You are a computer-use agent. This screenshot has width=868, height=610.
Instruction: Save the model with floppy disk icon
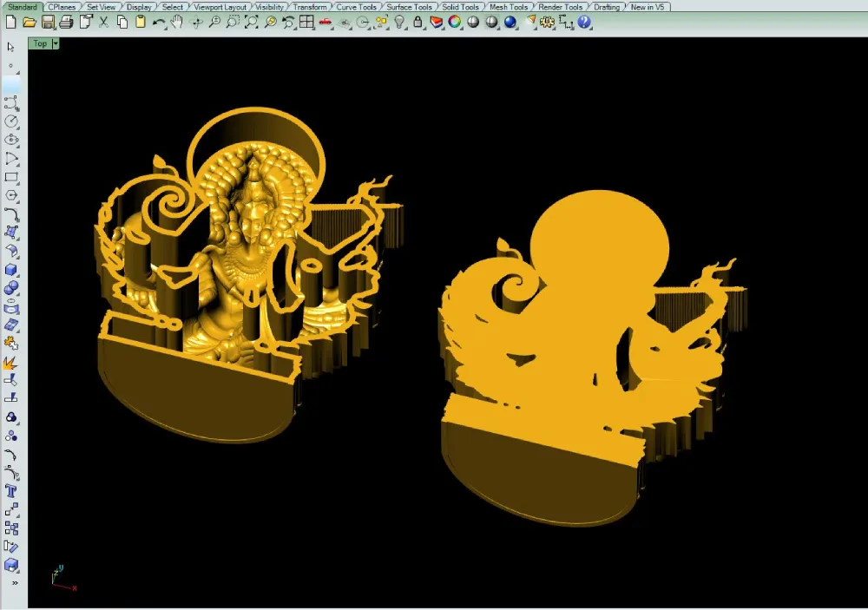pyautogui.click(x=48, y=23)
